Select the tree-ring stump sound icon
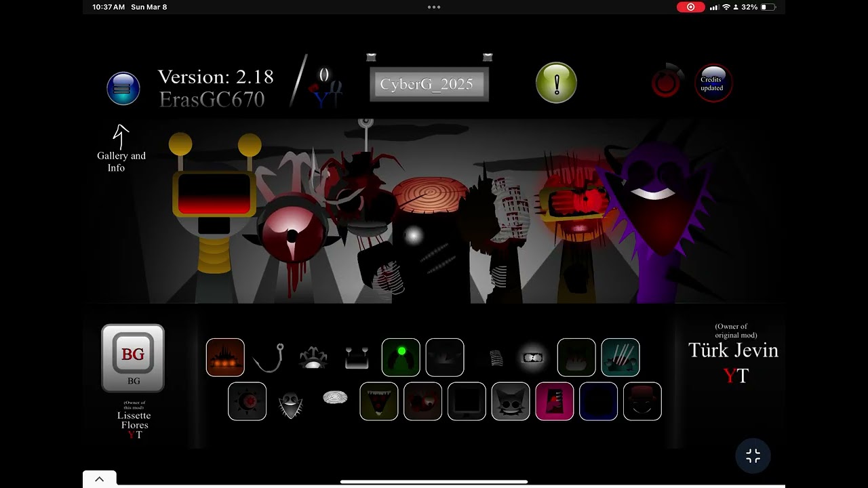868x488 pixels. tap(335, 397)
